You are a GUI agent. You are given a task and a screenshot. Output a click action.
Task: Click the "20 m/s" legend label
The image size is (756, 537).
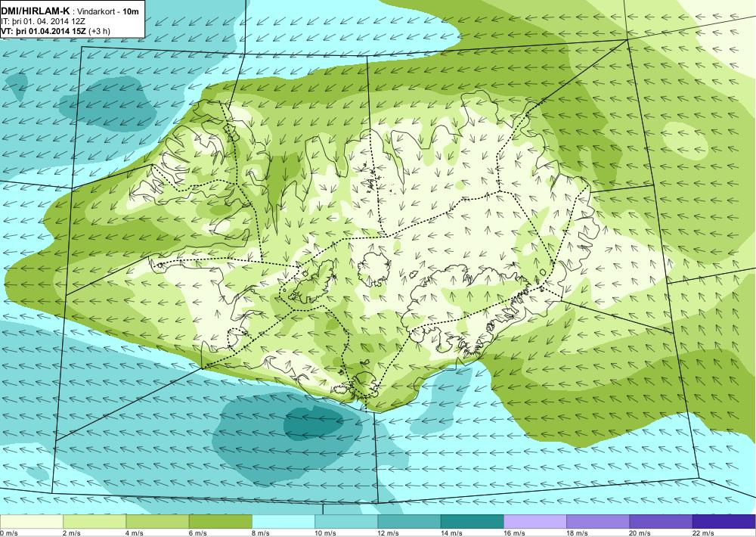click(x=640, y=533)
